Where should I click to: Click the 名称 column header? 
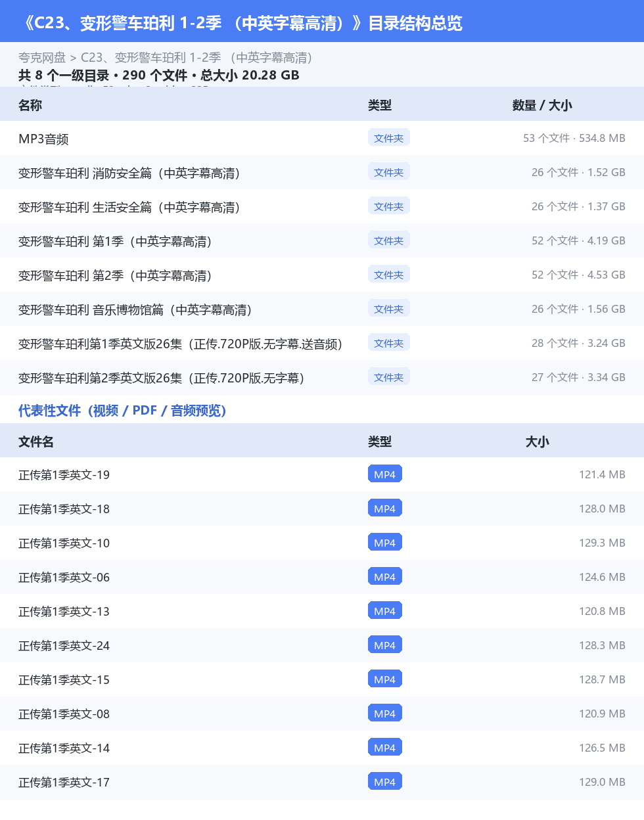[x=30, y=105]
